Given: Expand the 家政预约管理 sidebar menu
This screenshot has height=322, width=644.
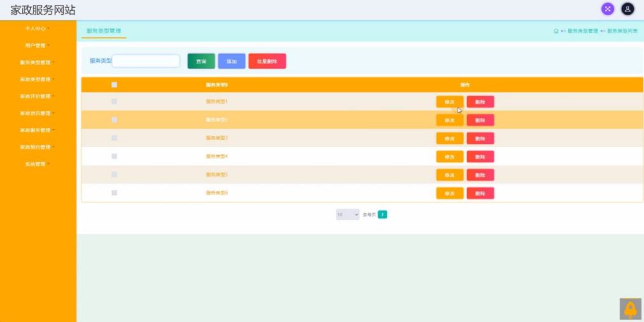Looking at the screenshot, I should [x=37, y=146].
